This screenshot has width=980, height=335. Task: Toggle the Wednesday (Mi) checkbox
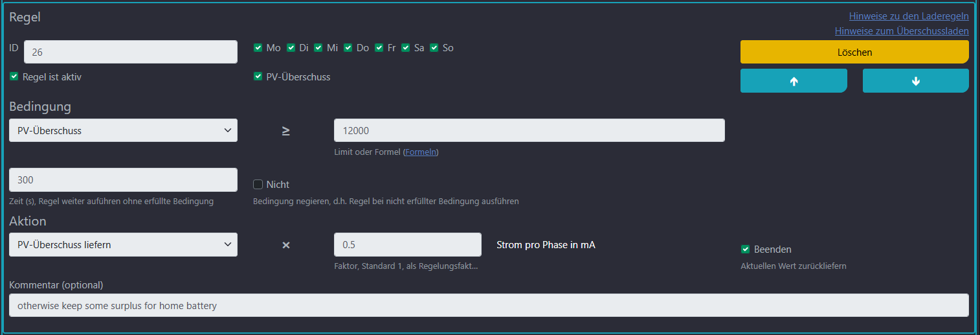tap(318, 48)
